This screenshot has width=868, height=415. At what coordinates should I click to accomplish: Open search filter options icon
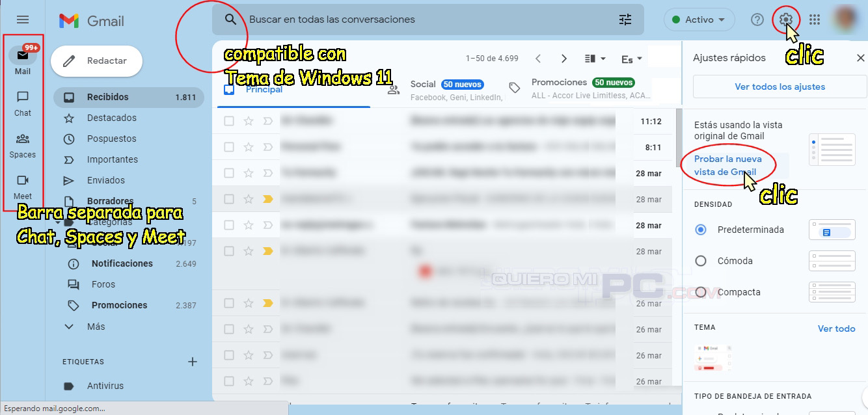click(x=625, y=20)
